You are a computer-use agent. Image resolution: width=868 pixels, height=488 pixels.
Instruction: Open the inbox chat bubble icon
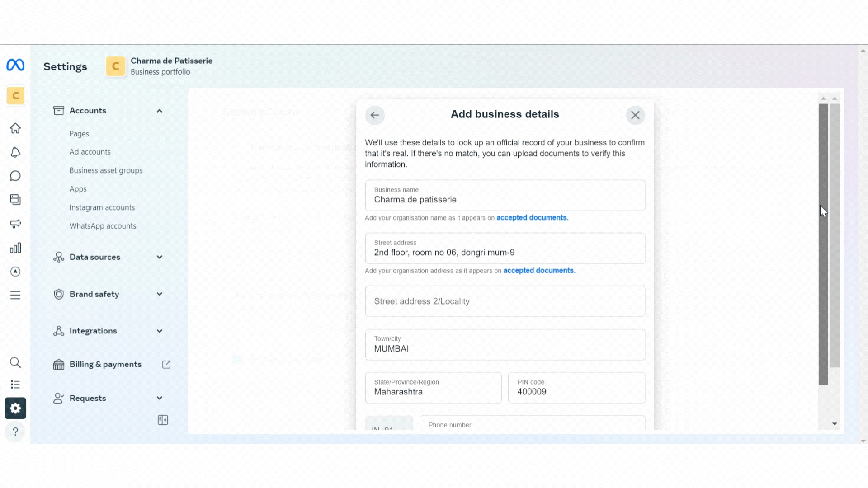click(15, 176)
